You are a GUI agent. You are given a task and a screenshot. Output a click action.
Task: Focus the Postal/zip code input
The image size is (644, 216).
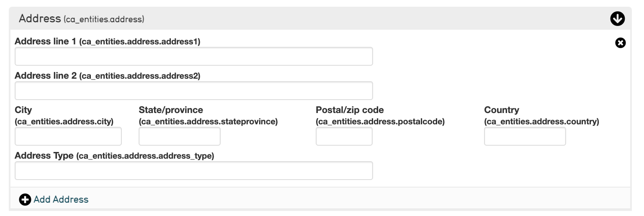[344, 136]
